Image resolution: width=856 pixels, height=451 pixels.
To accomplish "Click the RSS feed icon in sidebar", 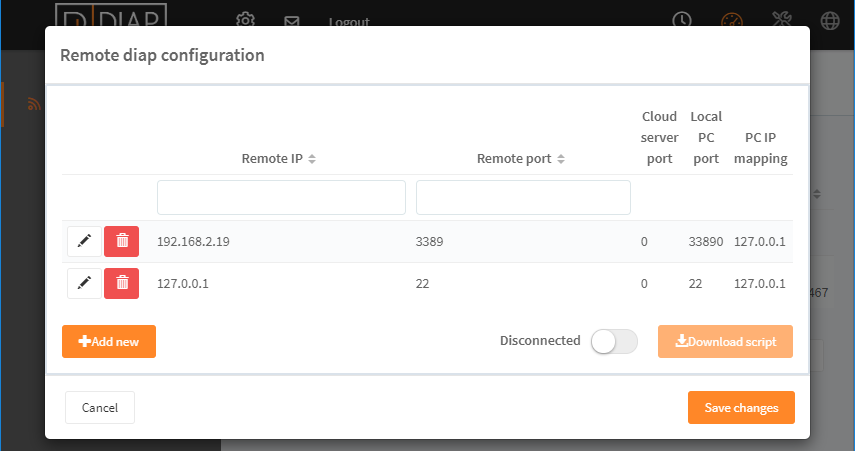I will pos(34,104).
